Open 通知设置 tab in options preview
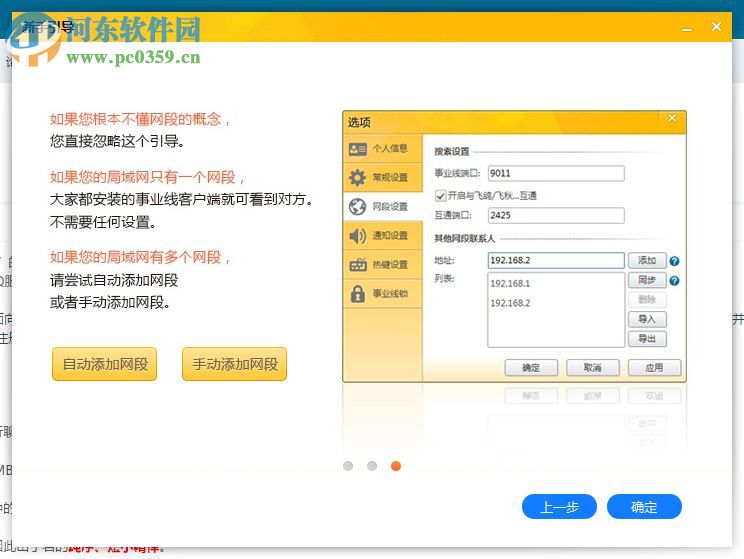Viewport: 744px width, 559px height. (x=382, y=235)
